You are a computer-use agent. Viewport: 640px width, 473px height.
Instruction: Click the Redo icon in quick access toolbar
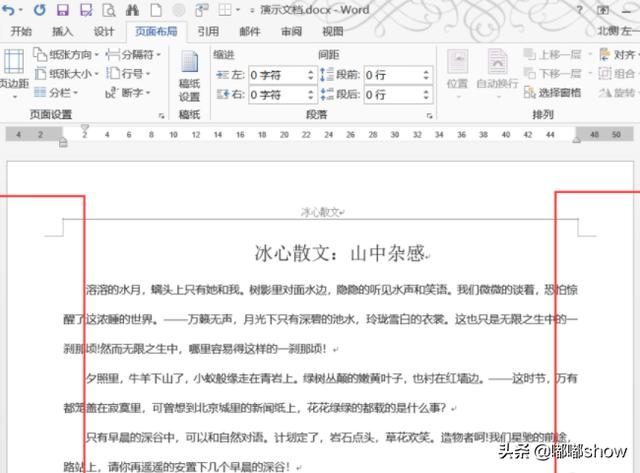pyautogui.click(x=40, y=10)
